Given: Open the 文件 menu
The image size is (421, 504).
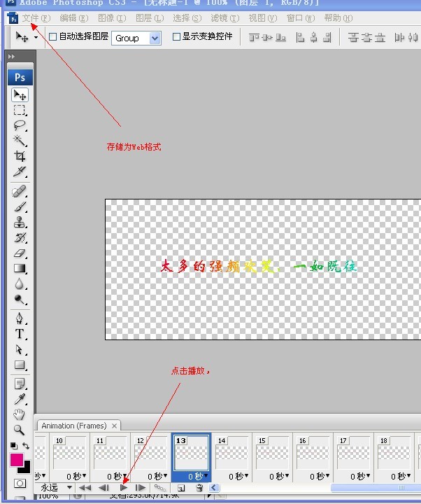Looking at the screenshot, I should point(36,18).
